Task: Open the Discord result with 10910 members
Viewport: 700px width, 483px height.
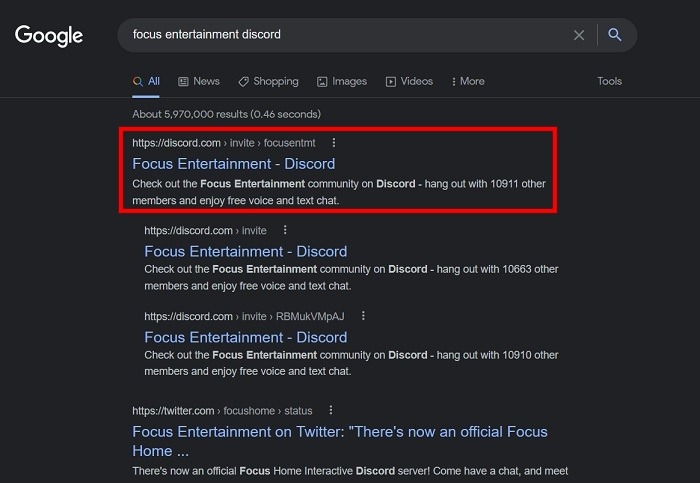Action: click(246, 337)
